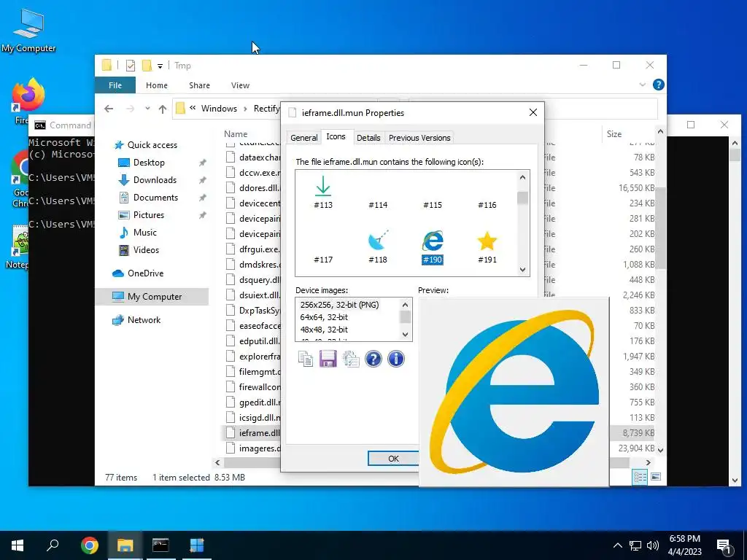This screenshot has width=747, height=560.
Task: Select the dfrgui.exe file row
Action: click(x=252, y=249)
